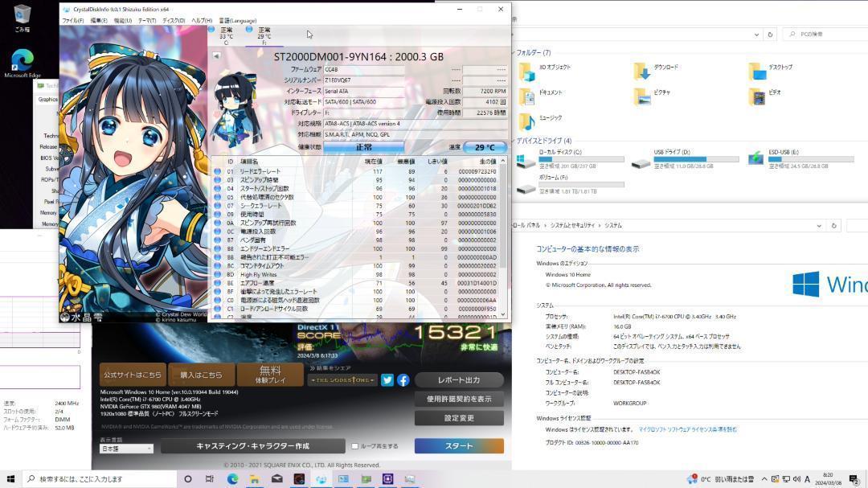
Task: Click the 購入はこちら button
Action: [x=201, y=375]
